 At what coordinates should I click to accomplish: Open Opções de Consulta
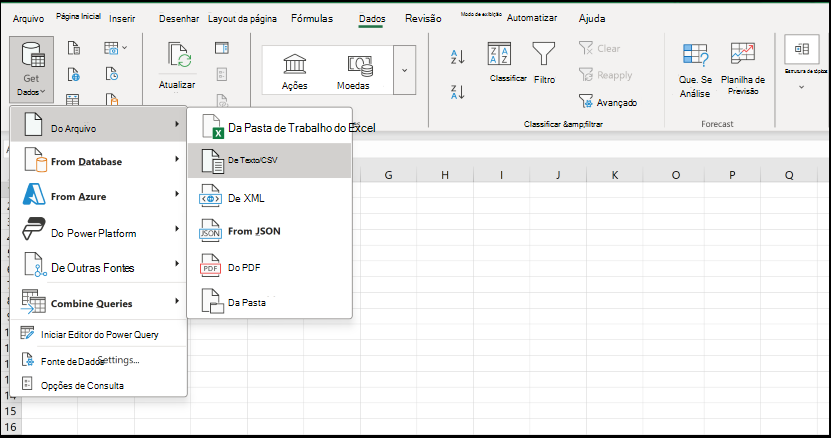coord(99,385)
